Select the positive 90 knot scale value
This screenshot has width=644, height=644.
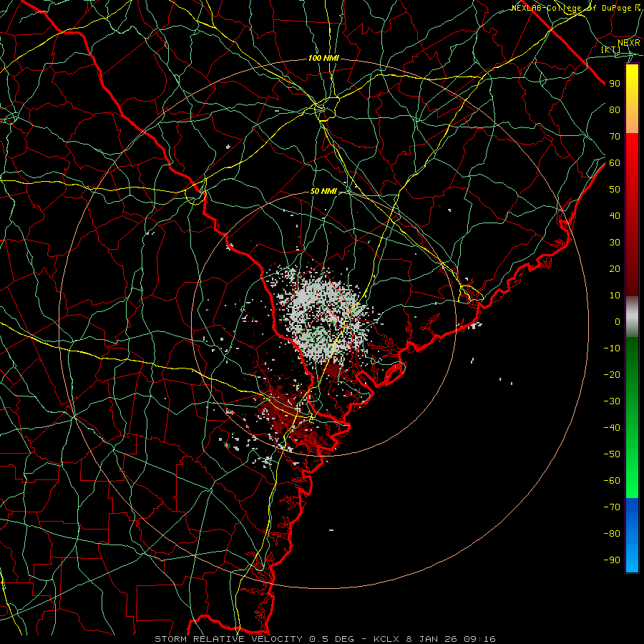tap(615, 84)
